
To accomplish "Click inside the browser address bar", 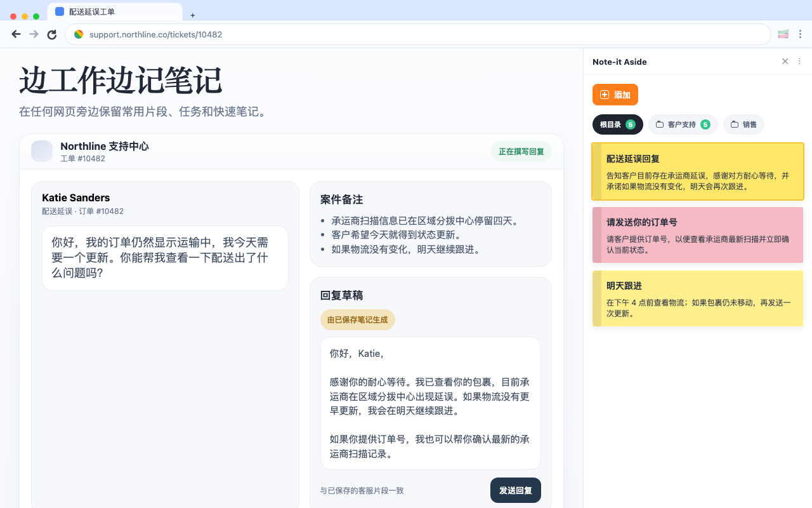I will coord(254,34).
